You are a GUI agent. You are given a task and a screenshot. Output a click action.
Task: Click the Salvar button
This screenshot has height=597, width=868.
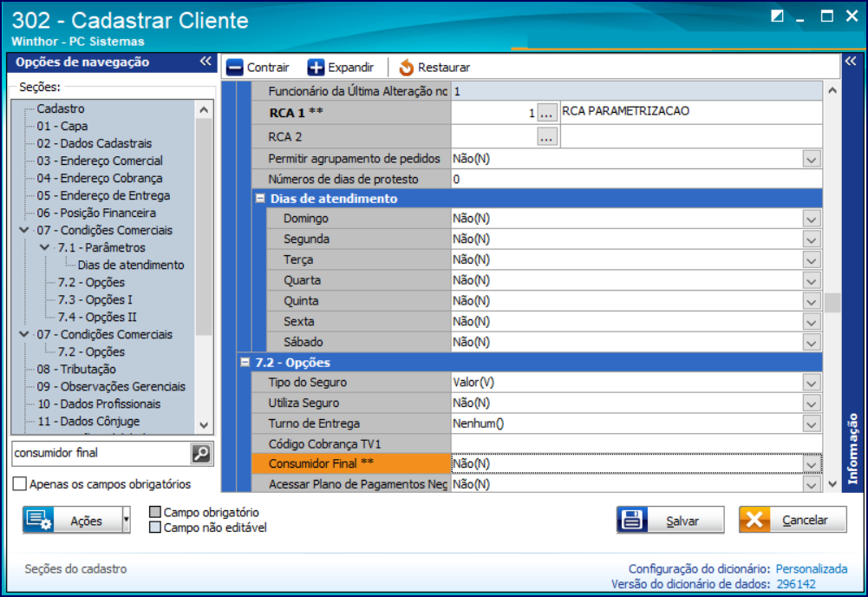670,520
